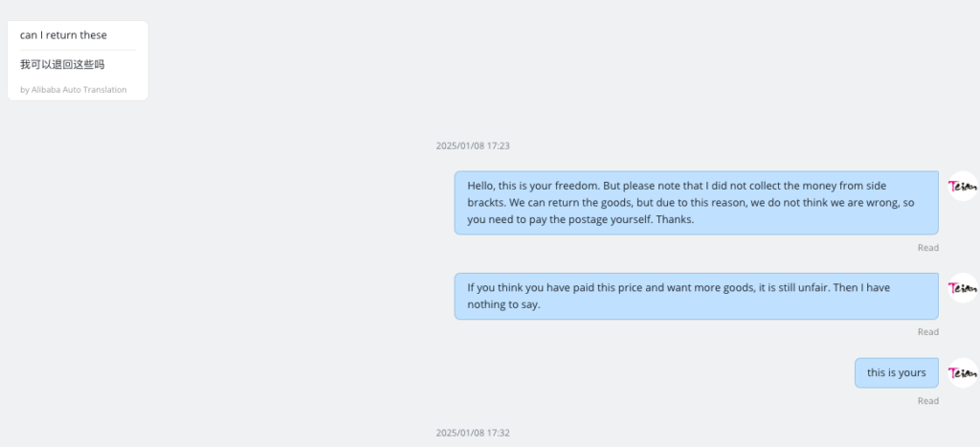Click the phrase 'nothing to say.' in the second reply
980x447 pixels.
tap(503, 305)
